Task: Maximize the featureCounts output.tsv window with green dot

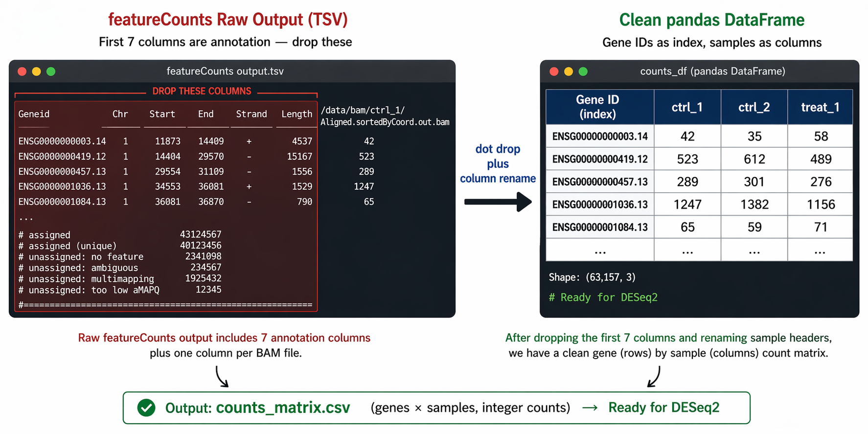Action: click(x=51, y=71)
